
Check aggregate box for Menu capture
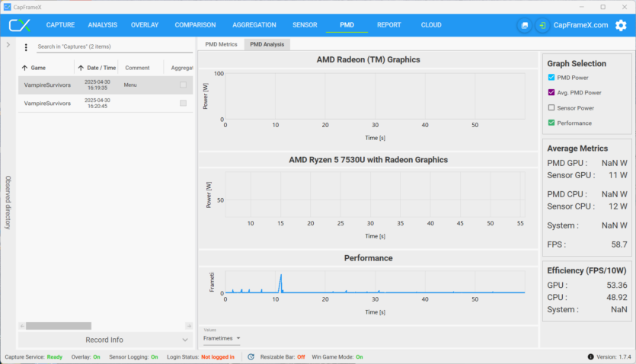click(183, 85)
